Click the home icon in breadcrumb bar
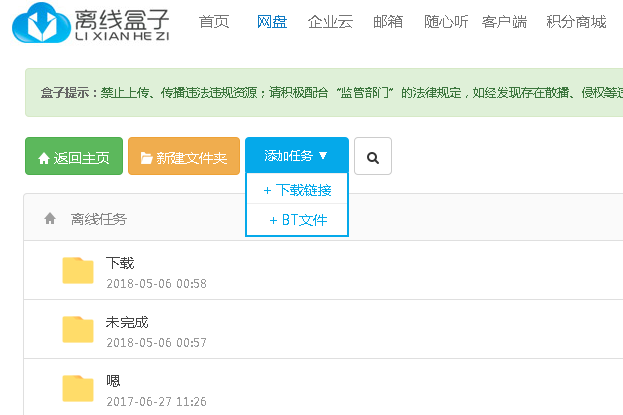 click(x=50, y=219)
